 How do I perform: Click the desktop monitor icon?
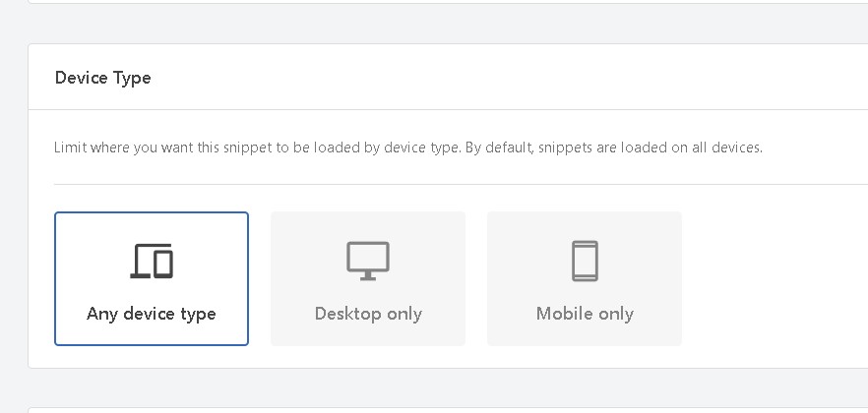coord(368,261)
